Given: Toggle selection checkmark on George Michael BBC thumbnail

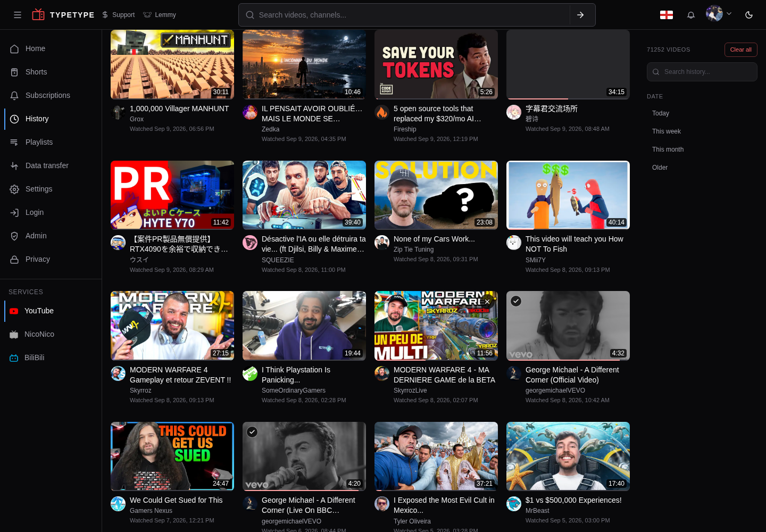Looking at the screenshot, I should [x=252, y=432].
